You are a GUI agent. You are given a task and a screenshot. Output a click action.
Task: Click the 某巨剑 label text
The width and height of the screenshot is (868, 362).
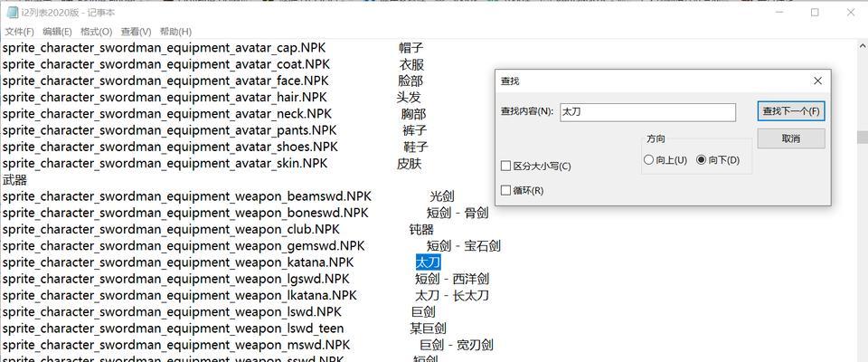428,329
